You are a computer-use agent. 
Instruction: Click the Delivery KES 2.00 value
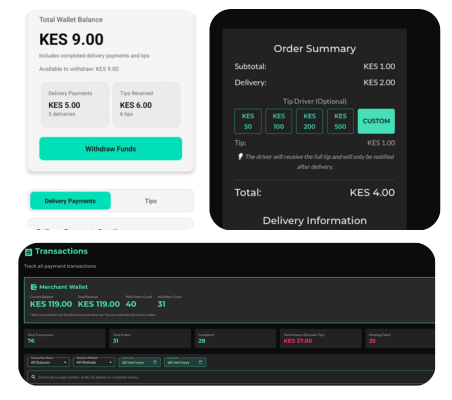coord(379,82)
